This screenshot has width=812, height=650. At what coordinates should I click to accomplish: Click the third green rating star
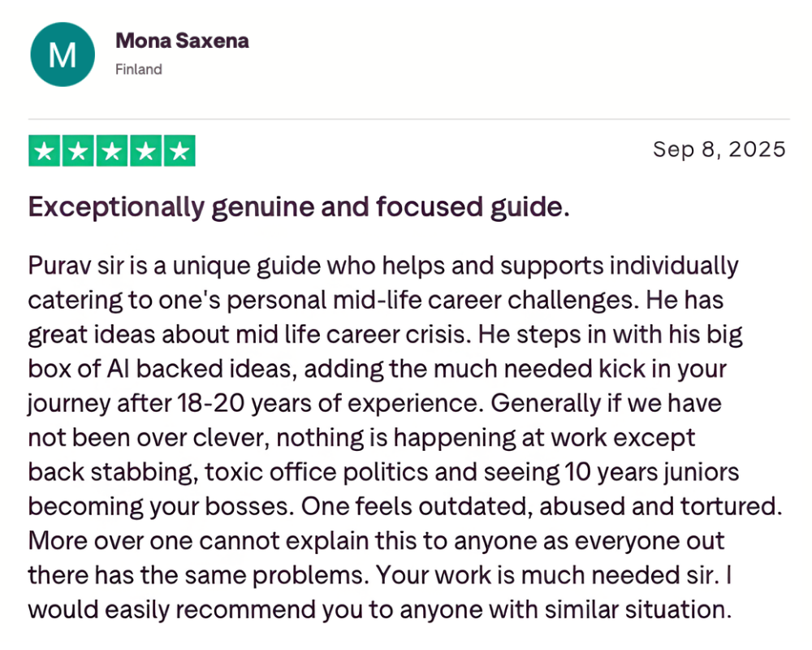point(111,151)
